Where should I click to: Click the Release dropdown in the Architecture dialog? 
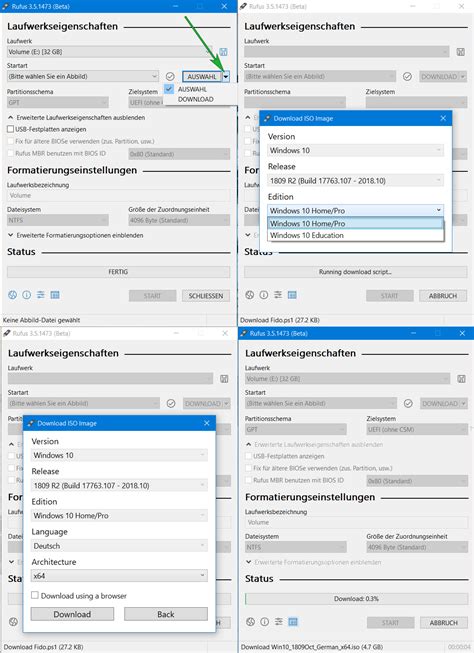point(119,486)
